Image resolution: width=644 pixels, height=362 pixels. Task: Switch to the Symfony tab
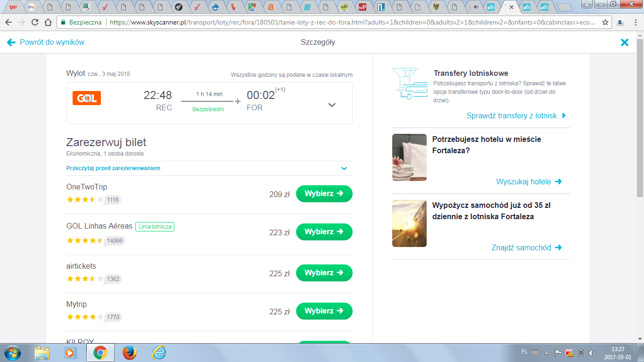pos(179,7)
